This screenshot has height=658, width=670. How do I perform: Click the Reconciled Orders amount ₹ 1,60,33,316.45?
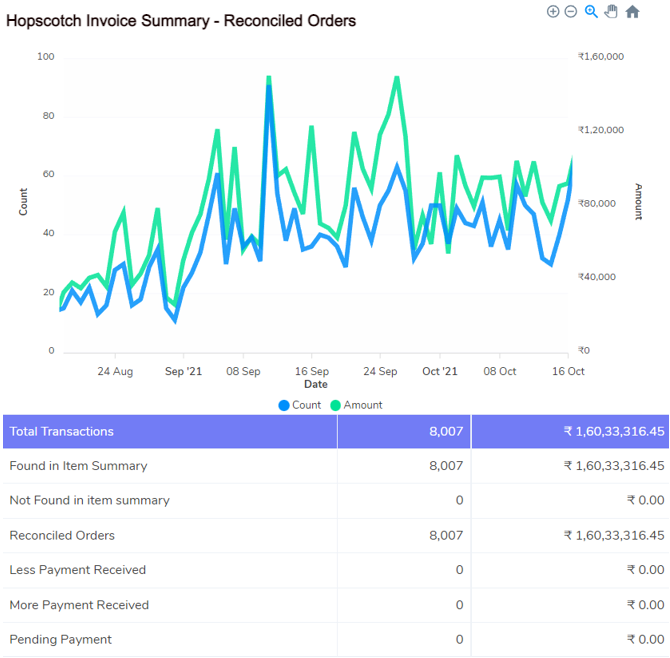tap(614, 535)
